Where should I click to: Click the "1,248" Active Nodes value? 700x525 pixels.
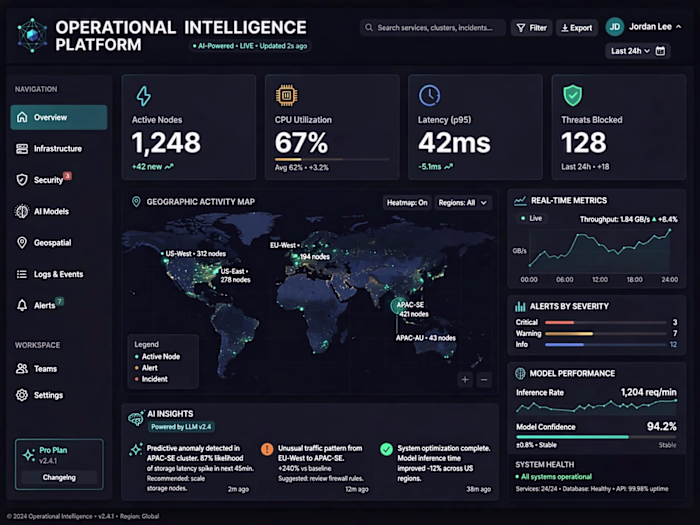[166, 142]
